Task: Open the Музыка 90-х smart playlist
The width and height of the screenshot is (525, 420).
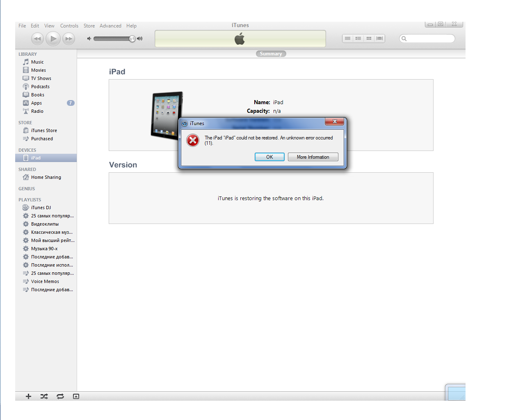Action: 44,249
